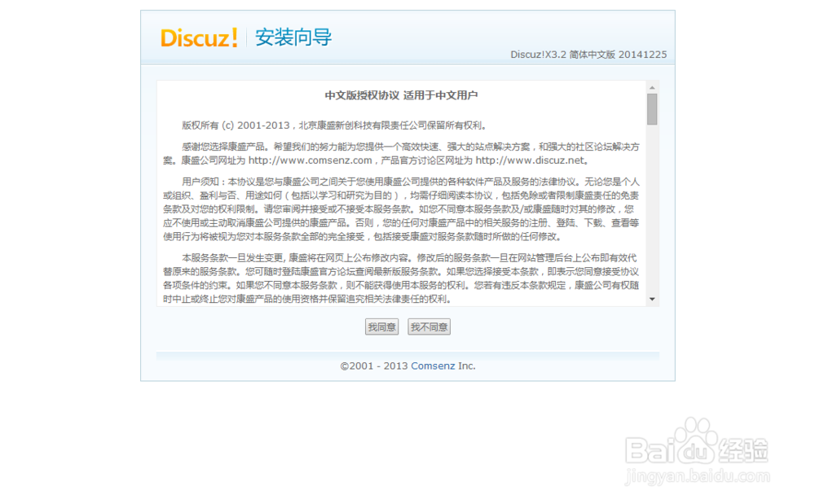Click the 我不同意 disagree button
Viewport: 815px width, 504px height.
429,327
